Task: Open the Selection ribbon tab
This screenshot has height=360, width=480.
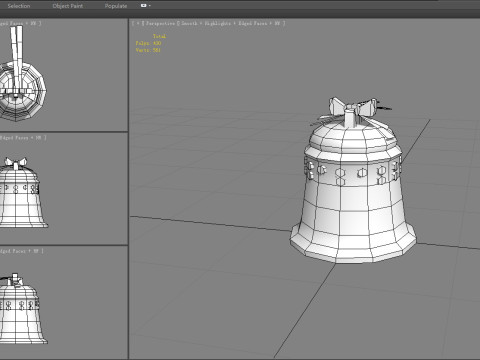Action: tap(19, 6)
